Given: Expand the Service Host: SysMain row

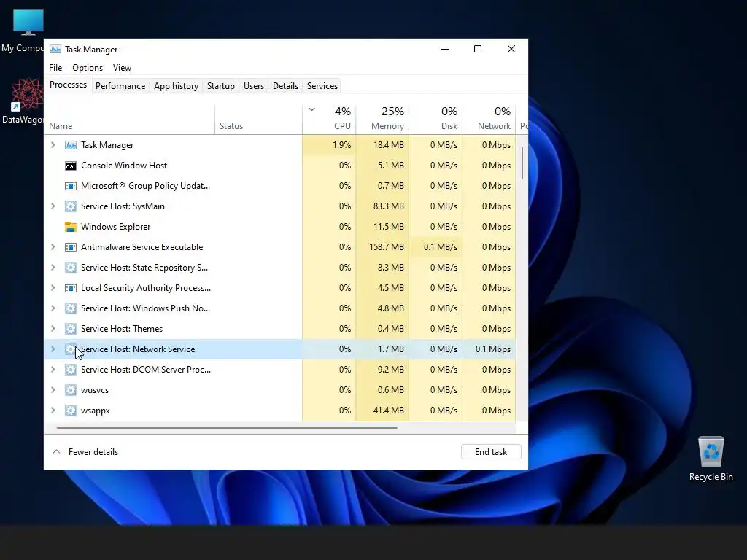Looking at the screenshot, I should [53, 206].
